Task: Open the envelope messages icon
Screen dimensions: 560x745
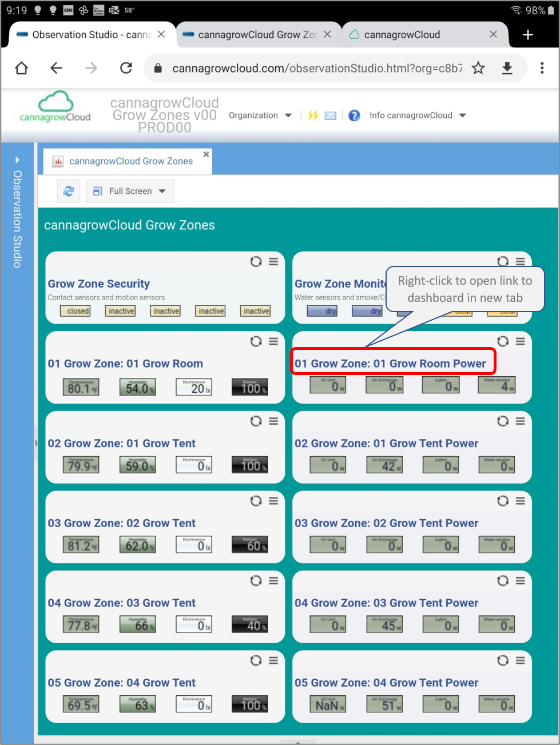Action: click(x=331, y=115)
